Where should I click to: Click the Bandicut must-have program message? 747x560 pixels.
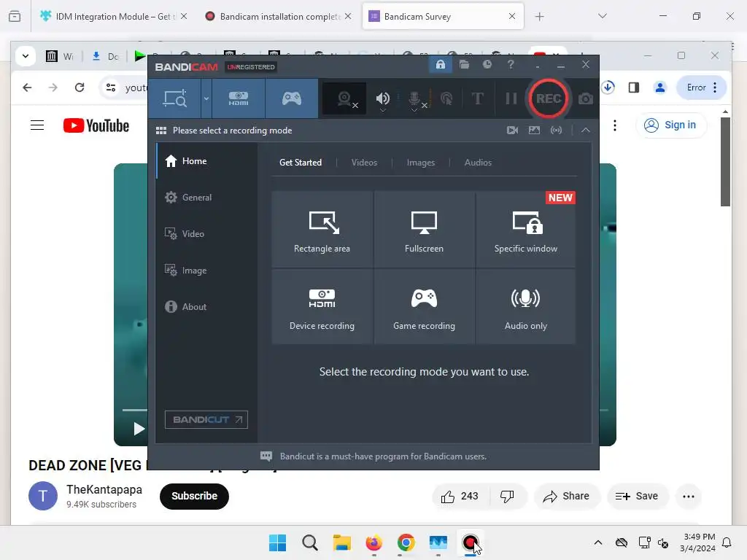(x=383, y=456)
